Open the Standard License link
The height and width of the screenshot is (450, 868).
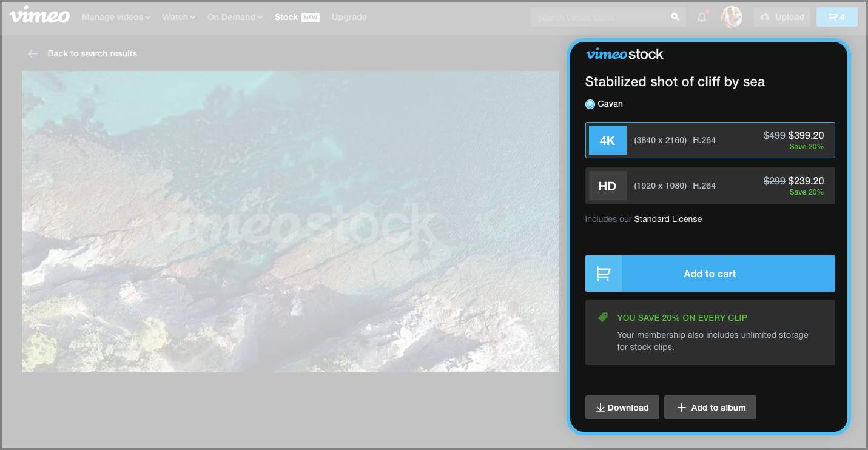668,219
